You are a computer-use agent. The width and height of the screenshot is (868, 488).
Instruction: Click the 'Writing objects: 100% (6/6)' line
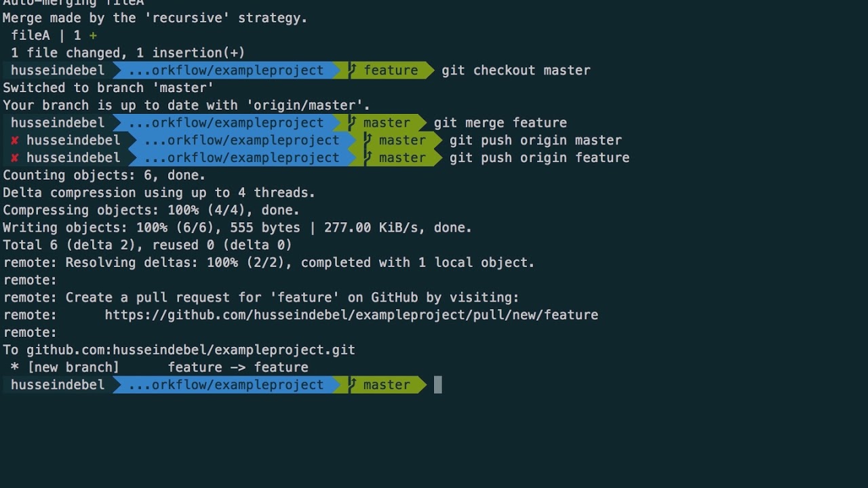[x=237, y=228]
